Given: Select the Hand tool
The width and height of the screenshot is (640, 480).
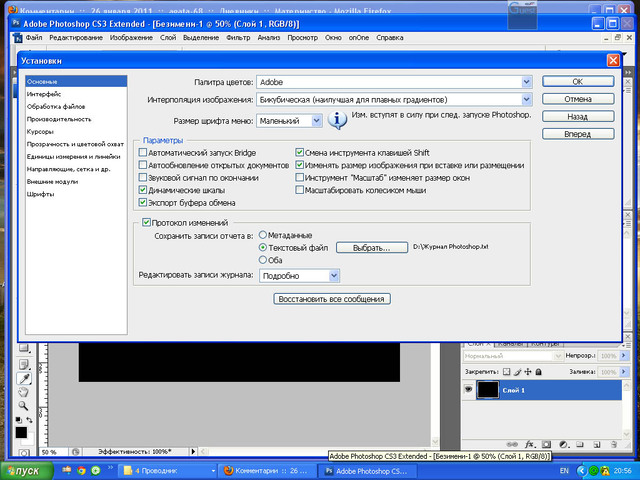Looking at the screenshot, I should coord(23,392).
